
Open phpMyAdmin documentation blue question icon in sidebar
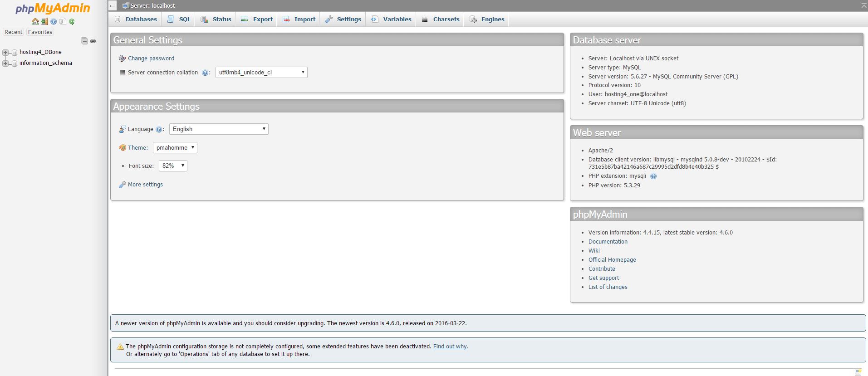point(54,21)
